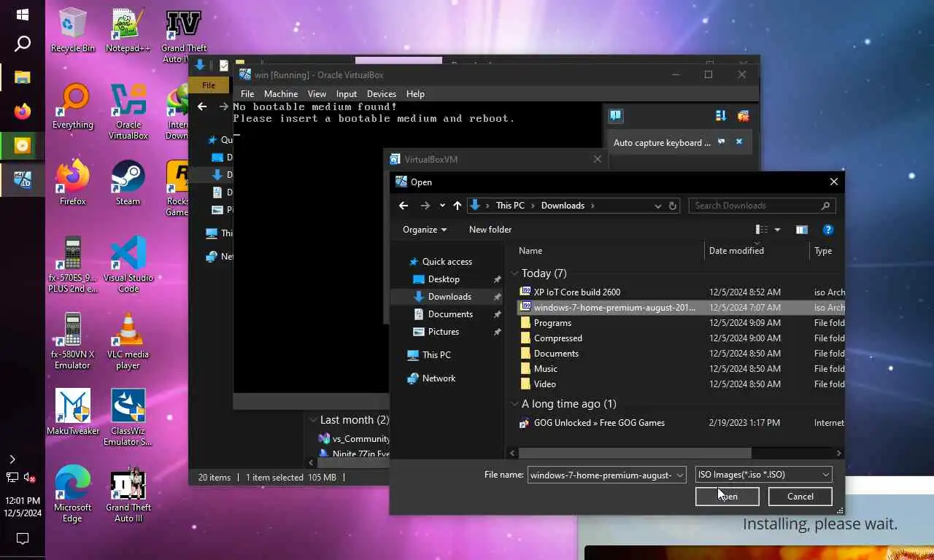Viewport: 934px width, 560px height.
Task: Collapse Last month group in background Explorer
Action: [313, 420]
